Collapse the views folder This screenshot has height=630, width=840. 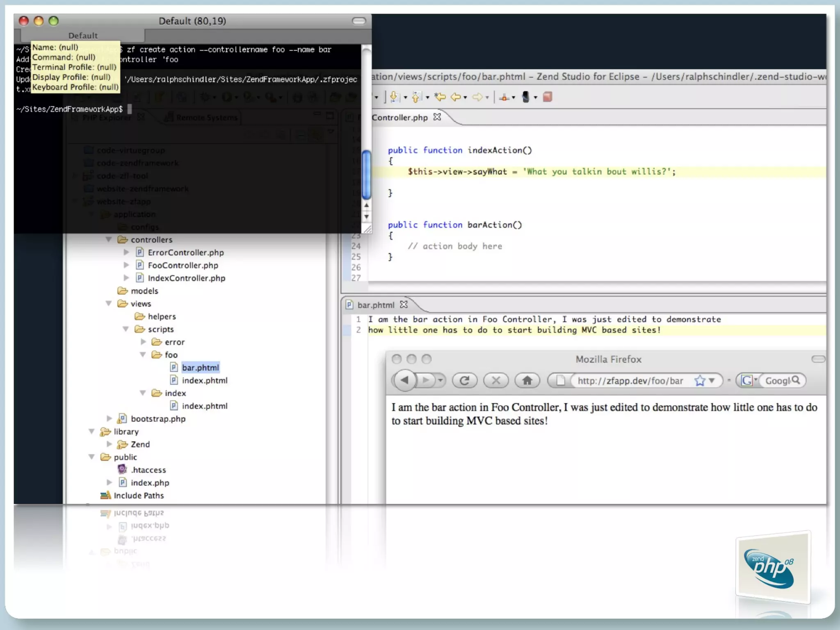(109, 304)
